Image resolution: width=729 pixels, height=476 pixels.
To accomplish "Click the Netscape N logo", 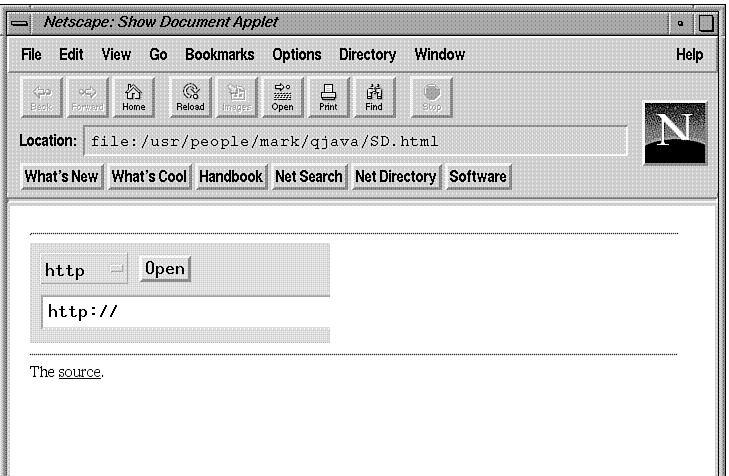I will [x=675, y=132].
